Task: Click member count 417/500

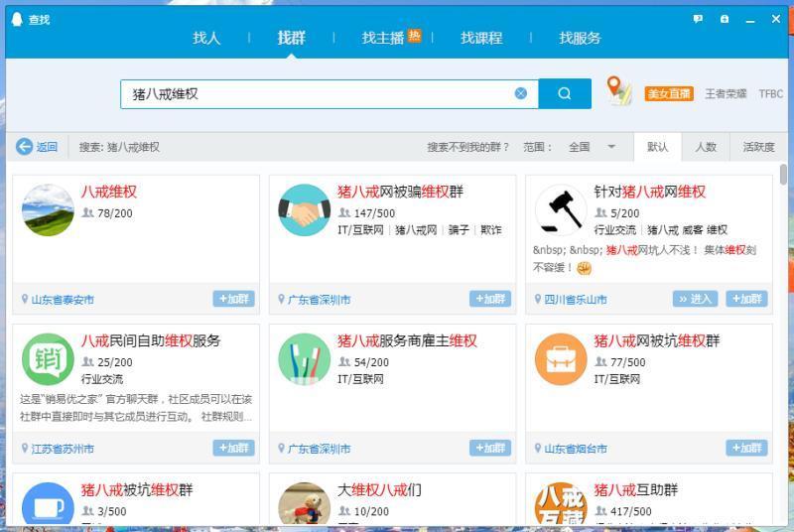Action: point(631,511)
